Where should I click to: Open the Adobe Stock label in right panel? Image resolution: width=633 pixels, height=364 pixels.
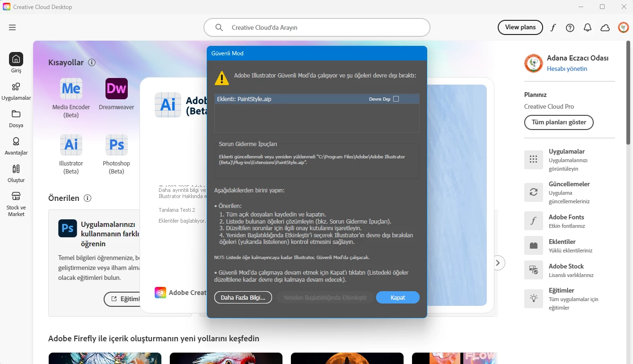[566, 266]
